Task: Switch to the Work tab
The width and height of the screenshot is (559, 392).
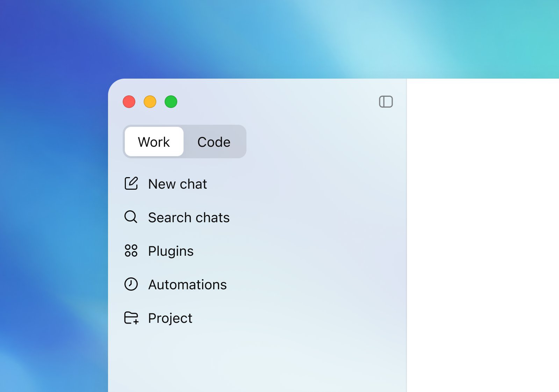Action: point(154,141)
